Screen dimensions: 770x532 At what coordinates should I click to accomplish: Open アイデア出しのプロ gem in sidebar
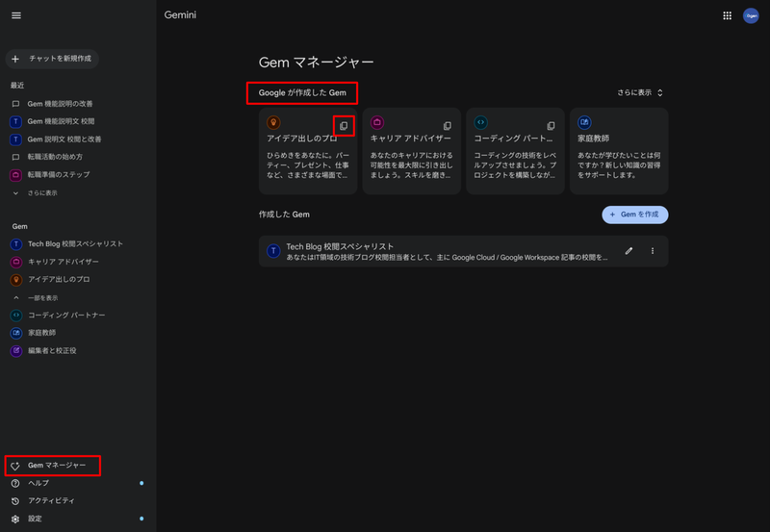click(59, 279)
